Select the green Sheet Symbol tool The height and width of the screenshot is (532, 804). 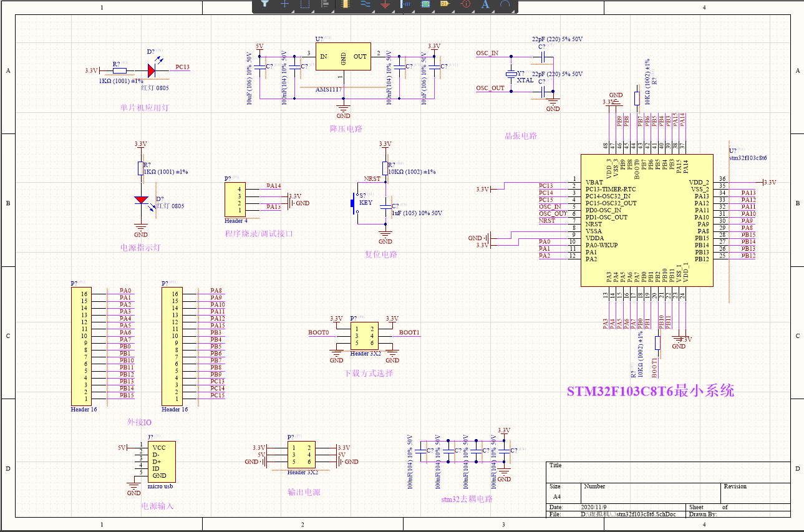(425, 4)
